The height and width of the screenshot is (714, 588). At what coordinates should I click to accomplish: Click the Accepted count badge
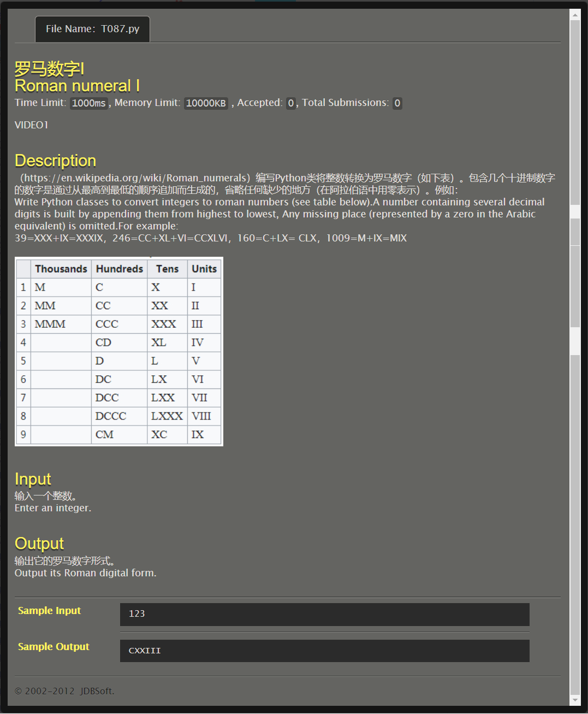click(290, 103)
